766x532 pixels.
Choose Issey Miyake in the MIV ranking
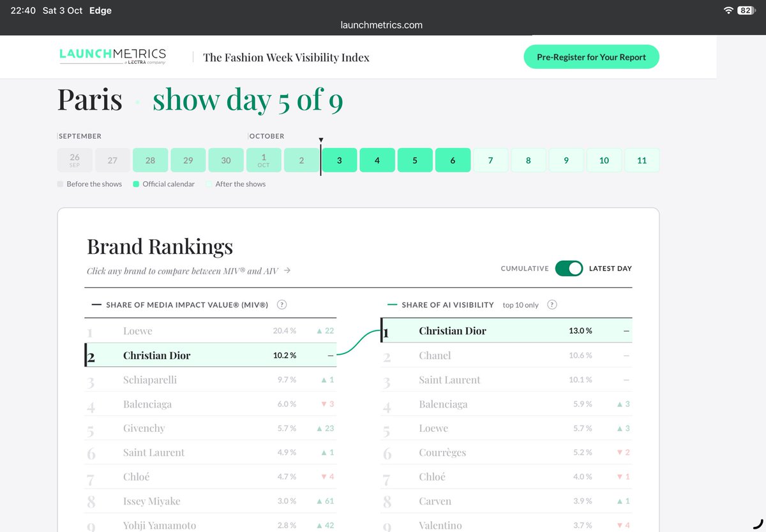[211, 501]
